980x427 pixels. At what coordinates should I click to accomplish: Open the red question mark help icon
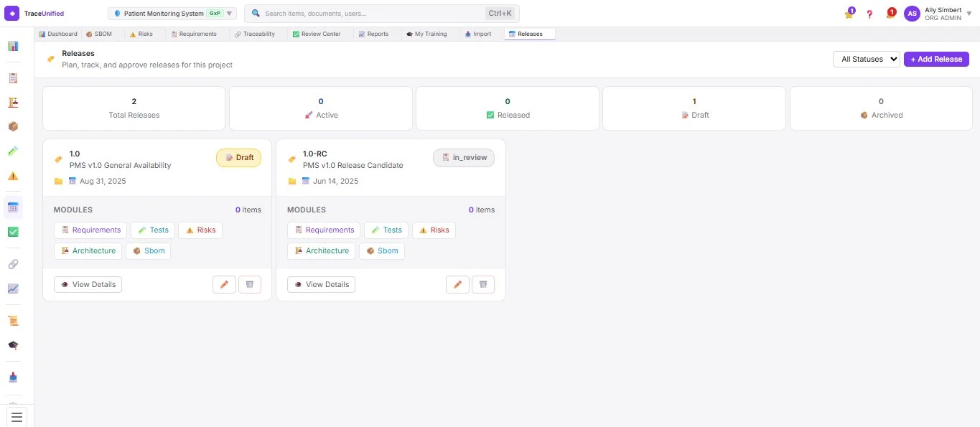869,14
